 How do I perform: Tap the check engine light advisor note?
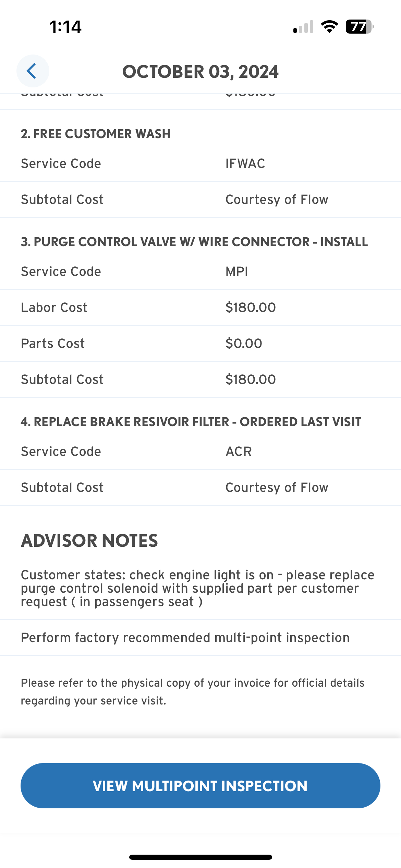(x=198, y=588)
